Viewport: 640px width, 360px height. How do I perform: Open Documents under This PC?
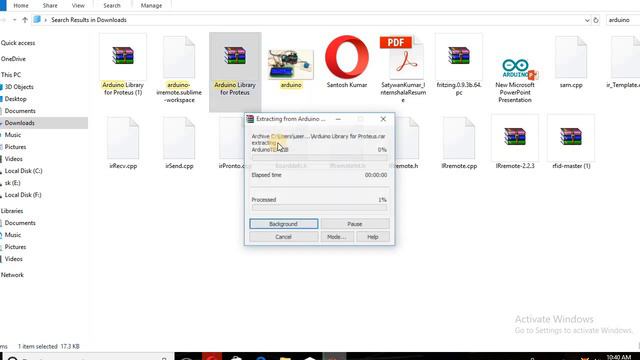click(x=20, y=111)
